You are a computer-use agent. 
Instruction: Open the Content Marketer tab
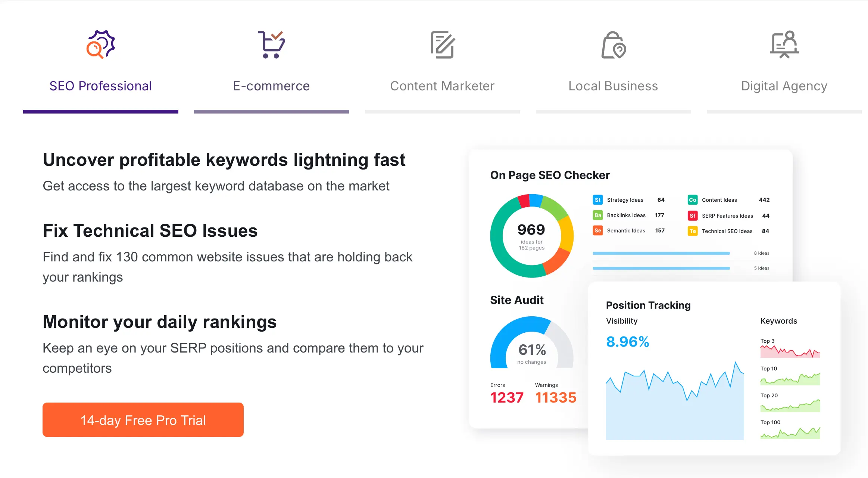pos(442,86)
